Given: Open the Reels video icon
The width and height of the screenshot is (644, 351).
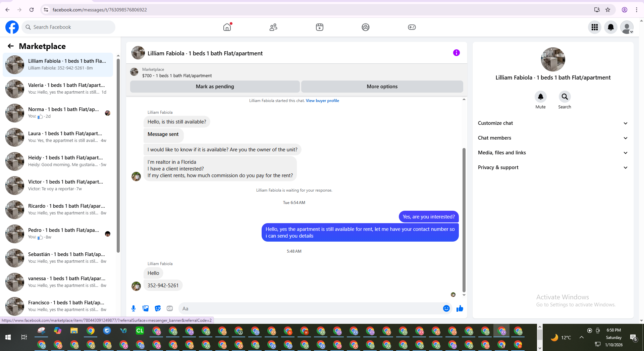Looking at the screenshot, I should (320, 27).
